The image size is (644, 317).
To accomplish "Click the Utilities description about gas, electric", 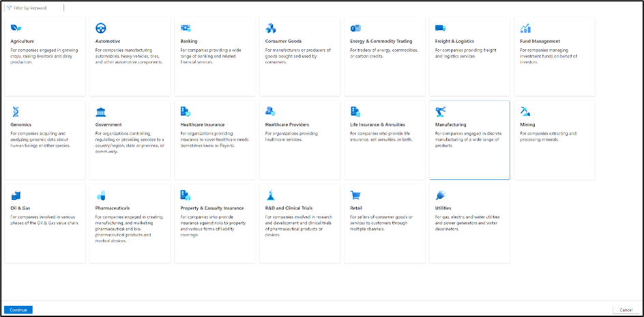I will [x=467, y=223].
